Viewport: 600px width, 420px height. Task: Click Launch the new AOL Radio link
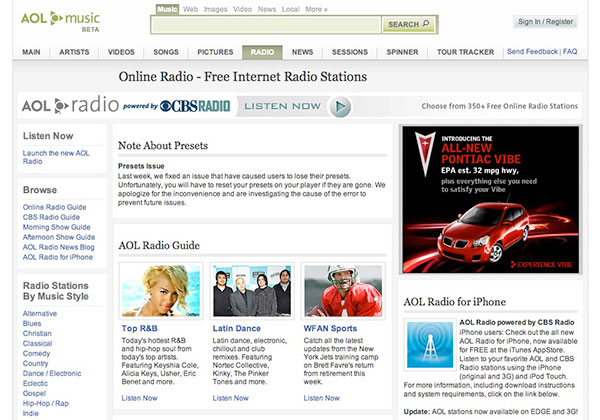(x=56, y=157)
